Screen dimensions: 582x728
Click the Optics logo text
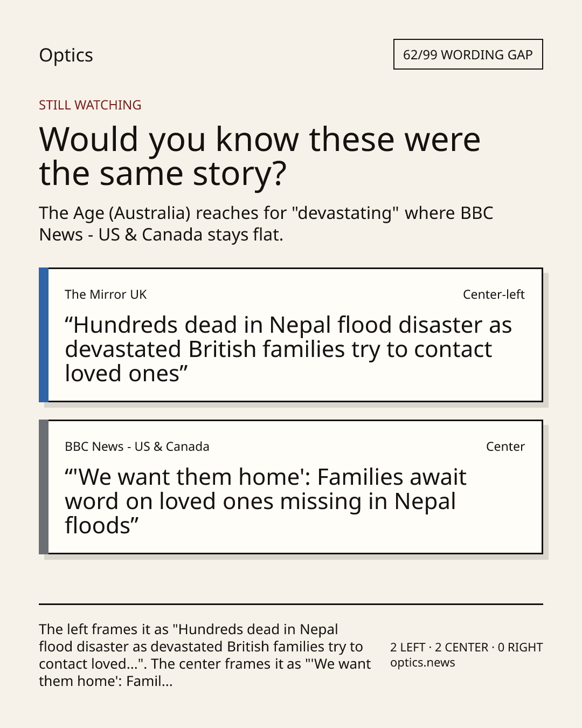pos(66,56)
